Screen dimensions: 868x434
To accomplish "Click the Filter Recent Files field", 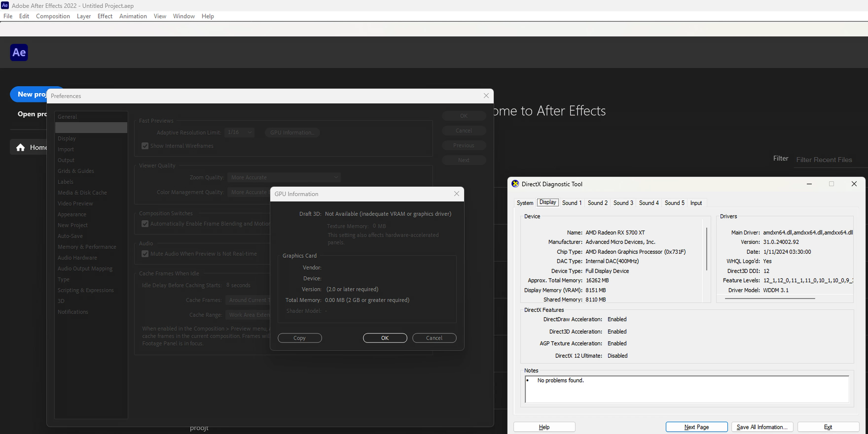I will tap(824, 160).
